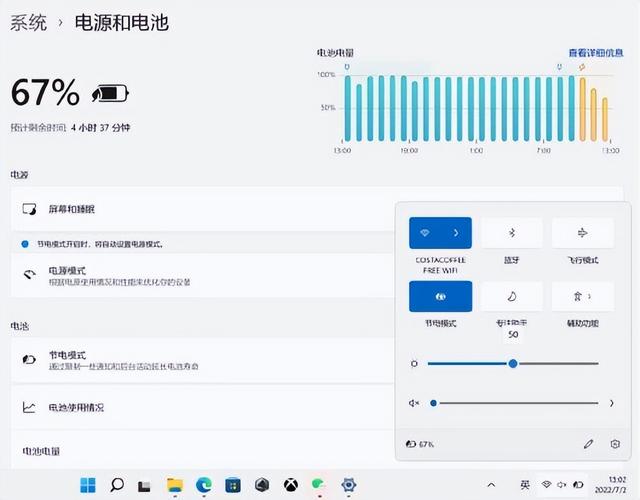Screen dimensions: 640x500
Task: Open Task View from taskbar
Action: (x=144, y=486)
